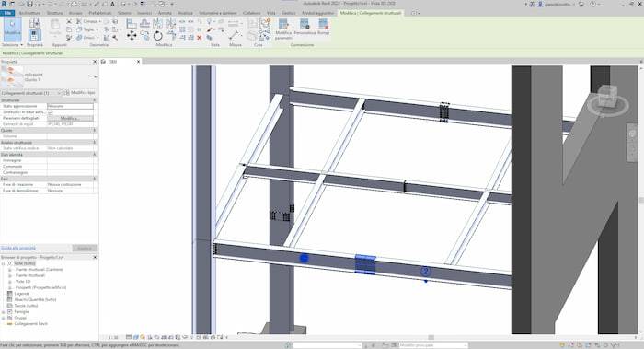Select Tavole (tutto) in project browser
This screenshot has width=644, height=349.
26,306
